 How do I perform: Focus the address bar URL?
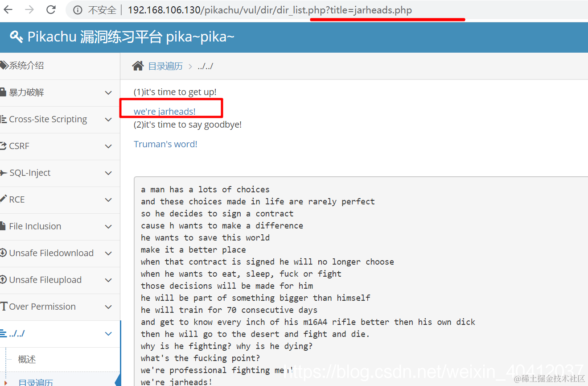click(270, 10)
